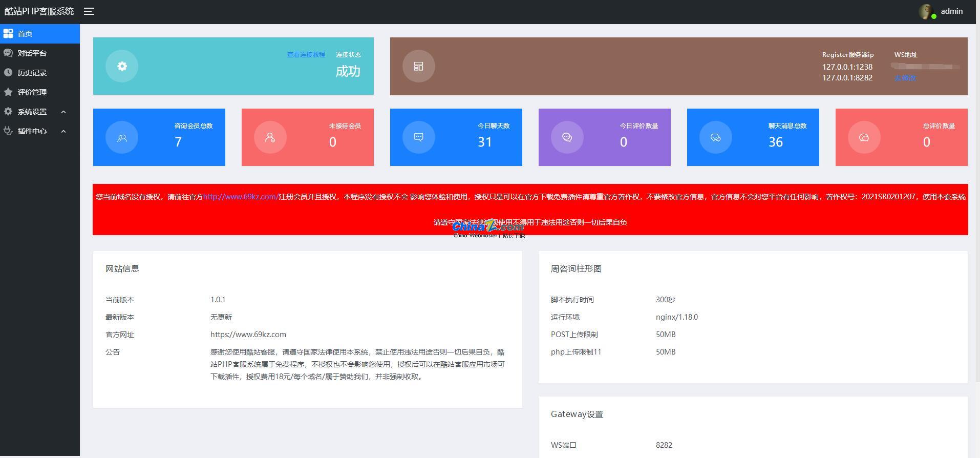Click the comment icon in 今日评价数量 card
This screenshot has height=458, width=980.
click(567, 137)
